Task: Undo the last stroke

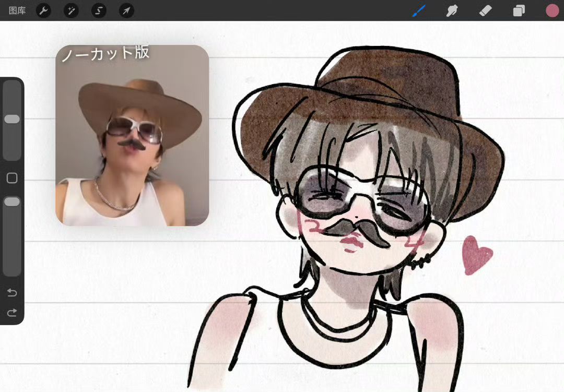Action: tap(12, 292)
